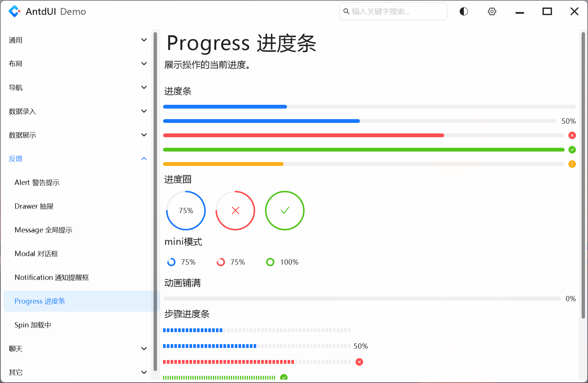Click the green checkmark progress circle
This screenshot has width=588, height=383.
click(285, 211)
